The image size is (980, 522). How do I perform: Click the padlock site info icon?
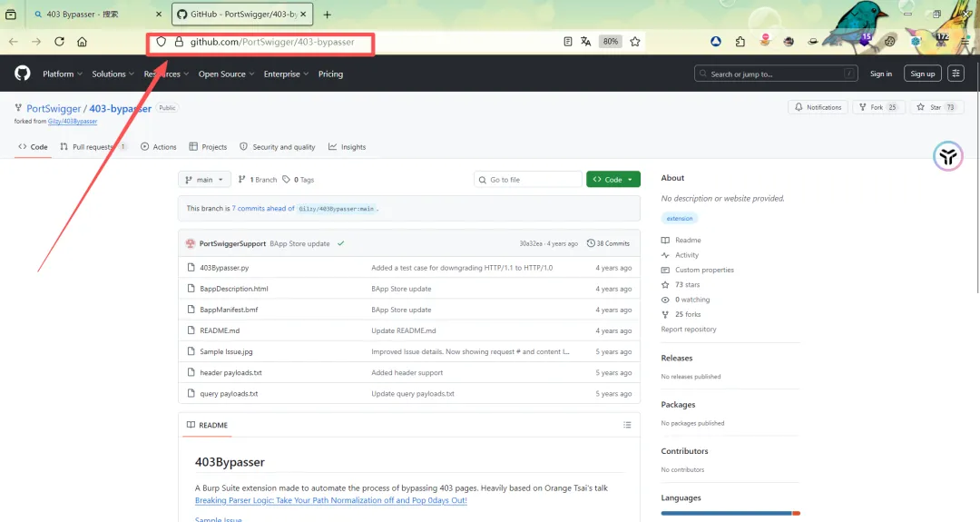(179, 42)
